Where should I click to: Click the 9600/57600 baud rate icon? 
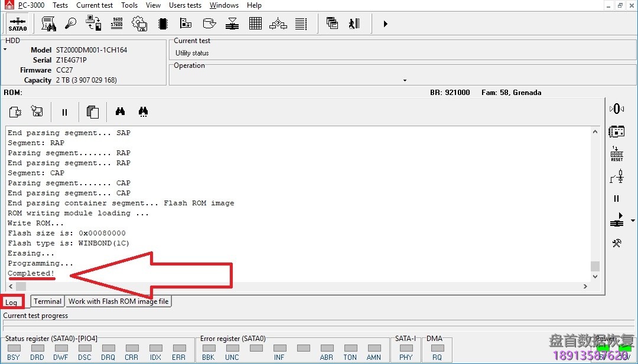pyautogui.click(x=116, y=24)
